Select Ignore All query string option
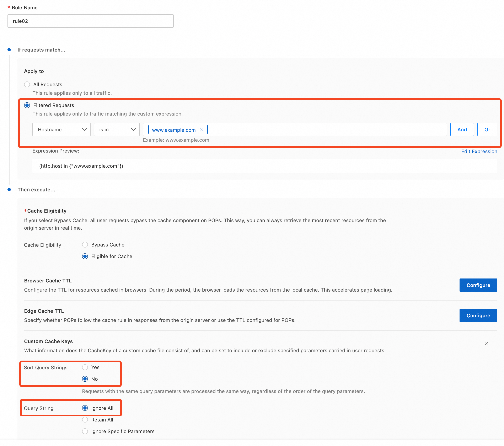 click(x=85, y=408)
